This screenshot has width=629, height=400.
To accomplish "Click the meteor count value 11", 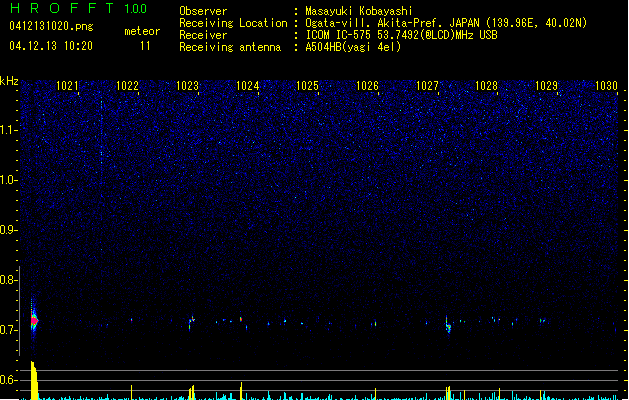I will pos(145,46).
